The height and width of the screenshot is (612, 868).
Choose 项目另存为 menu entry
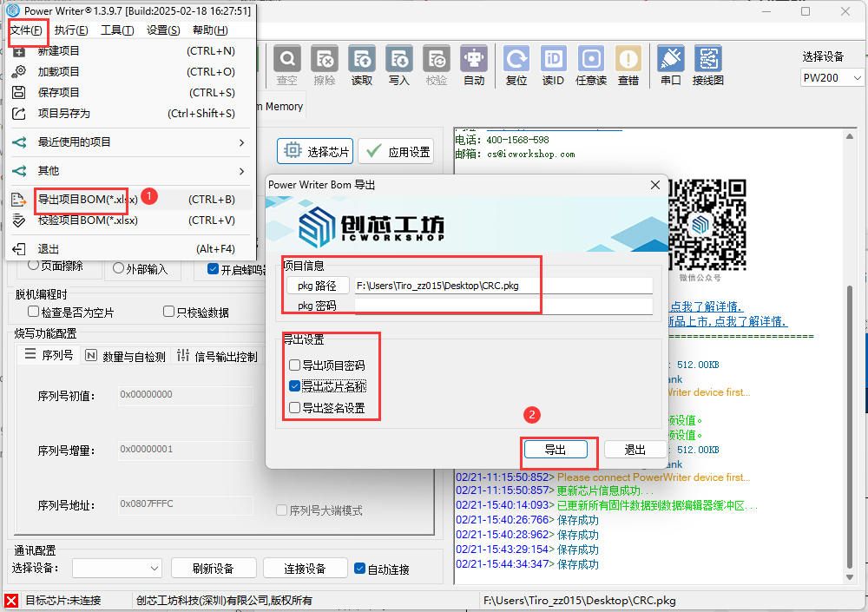131,114
